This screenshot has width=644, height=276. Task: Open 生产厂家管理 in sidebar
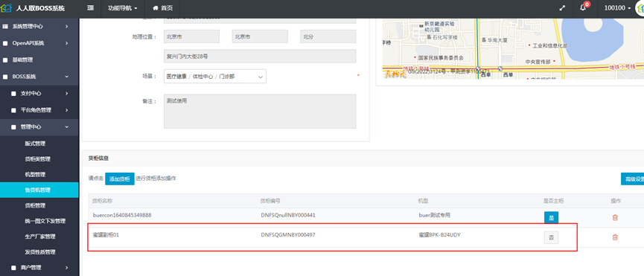(39, 237)
